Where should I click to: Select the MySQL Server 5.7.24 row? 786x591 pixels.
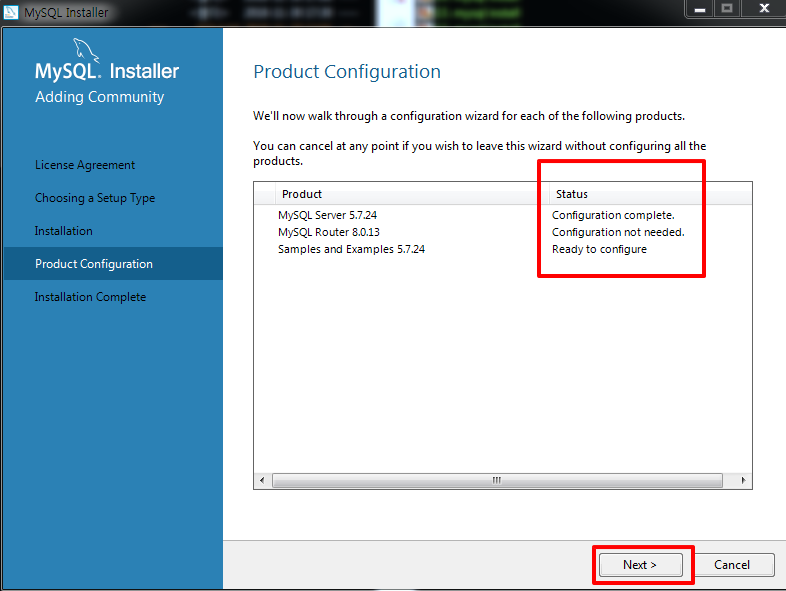click(x=503, y=215)
